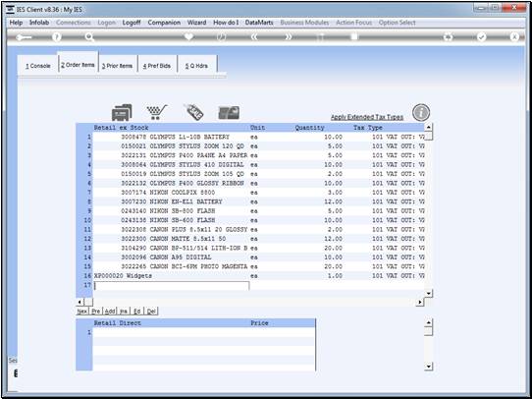Click the checkmark confirm icon
Image resolution: width=532 pixels, height=399 pixels.
(481, 37)
